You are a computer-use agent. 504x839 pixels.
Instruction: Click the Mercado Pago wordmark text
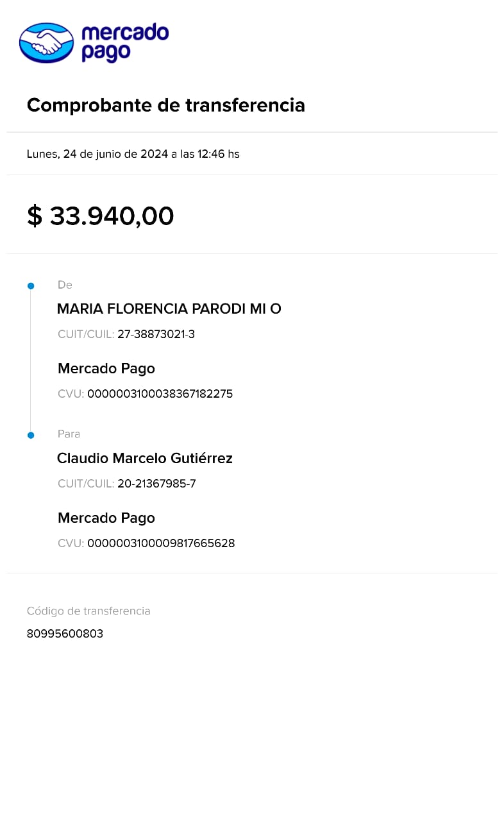click(124, 42)
